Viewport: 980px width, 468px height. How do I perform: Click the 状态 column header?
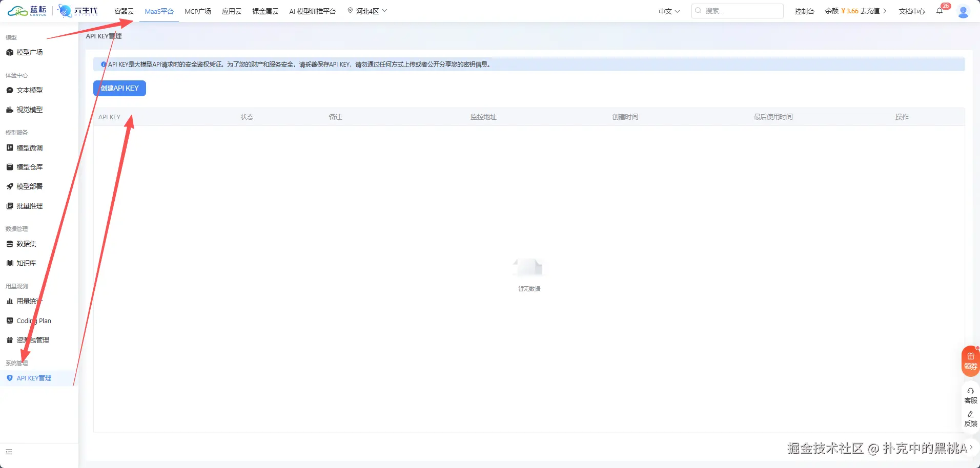(x=247, y=117)
